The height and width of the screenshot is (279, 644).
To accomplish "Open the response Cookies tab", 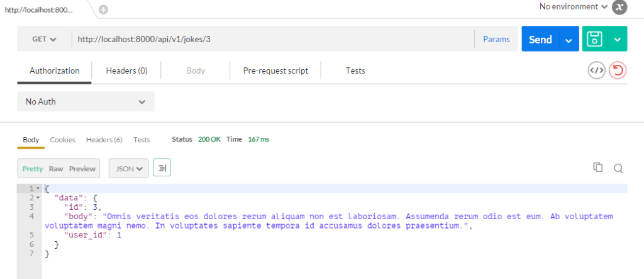I will (62, 140).
